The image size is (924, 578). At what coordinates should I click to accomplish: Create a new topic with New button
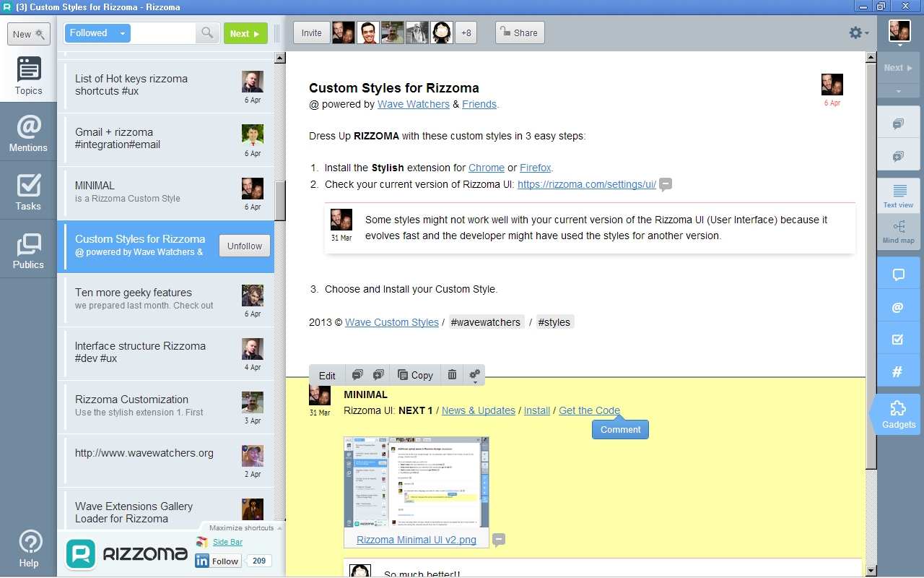coord(29,34)
